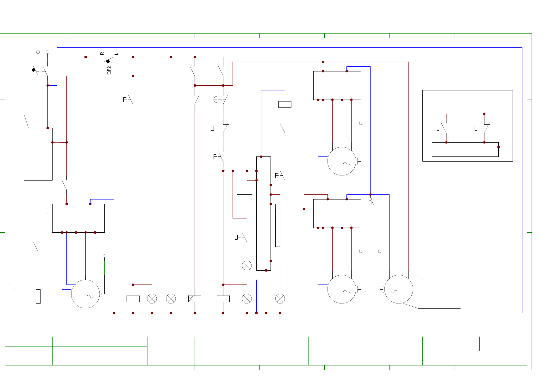Select the top-left title block cell
The image size is (555, 392).
pyautogui.click(x=28, y=341)
